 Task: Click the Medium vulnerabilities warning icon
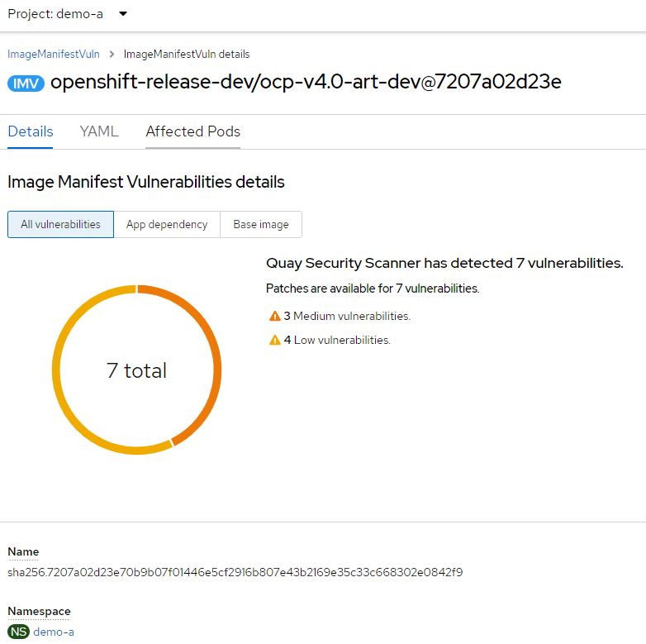pyautogui.click(x=275, y=317)
